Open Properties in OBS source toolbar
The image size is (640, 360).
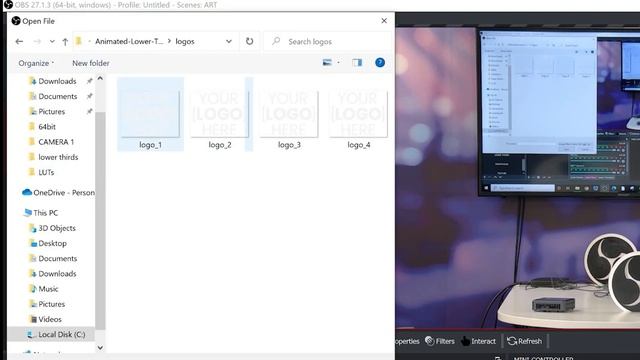(407, 341)
